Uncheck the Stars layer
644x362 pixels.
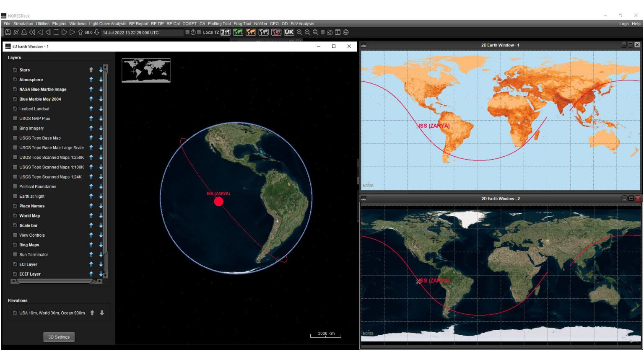15,70
